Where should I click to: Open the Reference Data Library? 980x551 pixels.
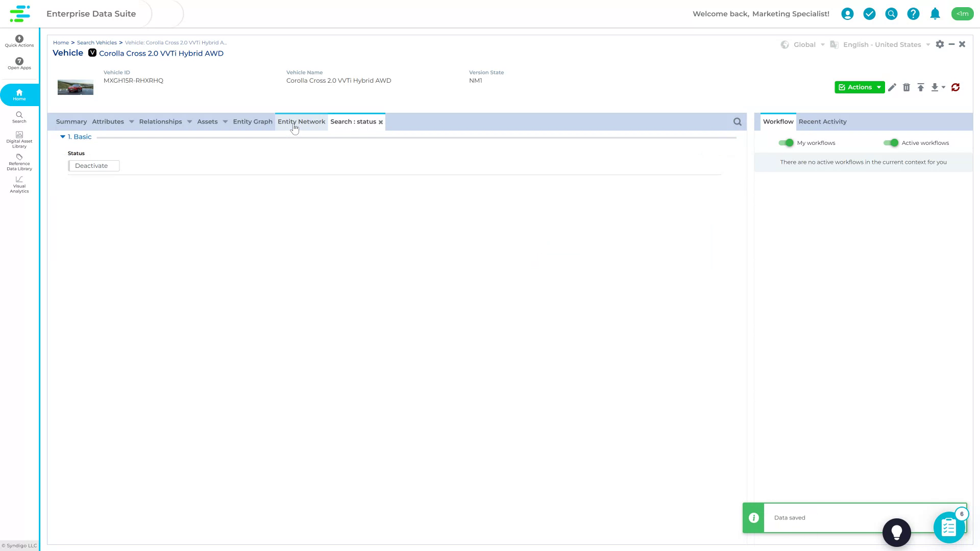coord(19,162)
